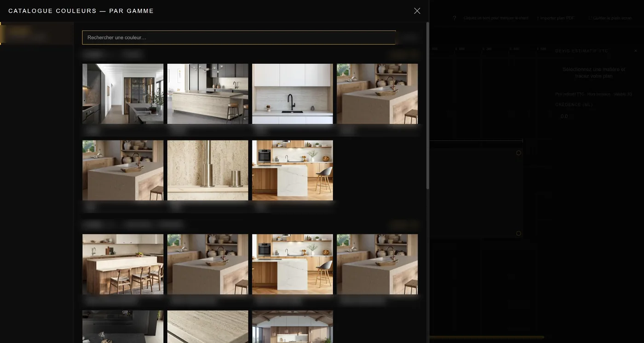Click 'Importer plan PDF' in the background window

(x=556, y=18)
